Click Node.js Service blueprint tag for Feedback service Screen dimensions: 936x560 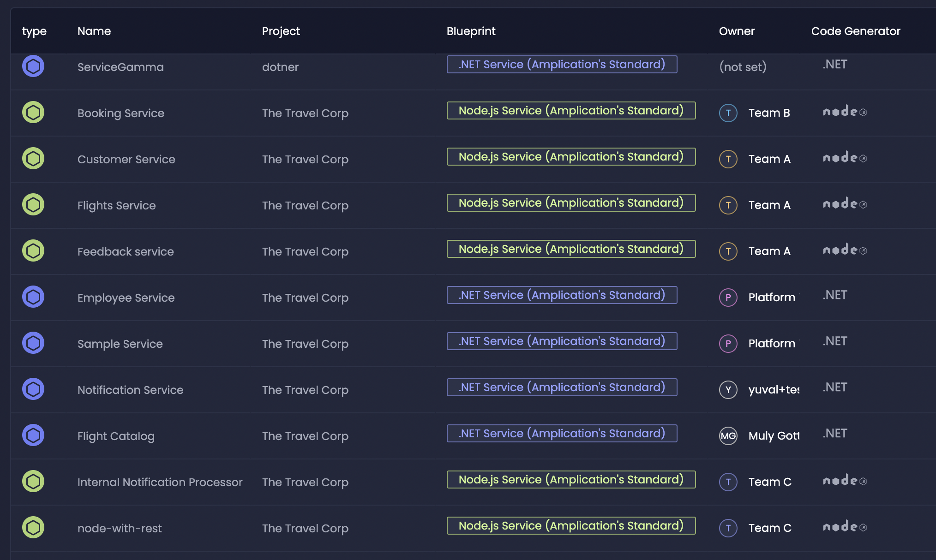(x=571, y=249)
